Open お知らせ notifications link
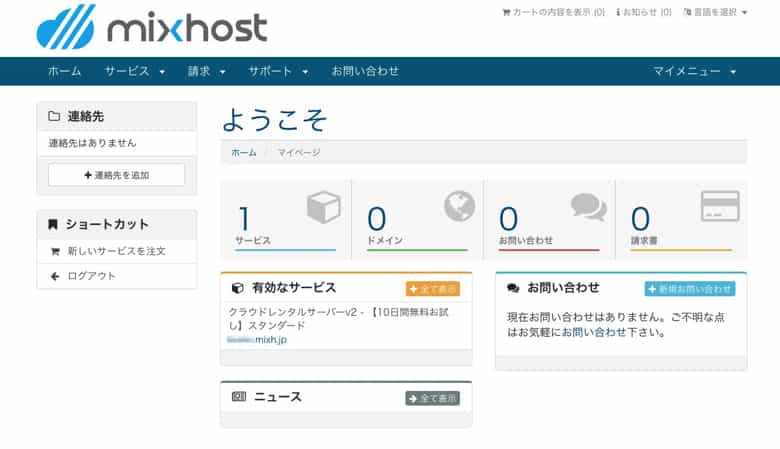780x449 pixels. click(x=644, y=12)
